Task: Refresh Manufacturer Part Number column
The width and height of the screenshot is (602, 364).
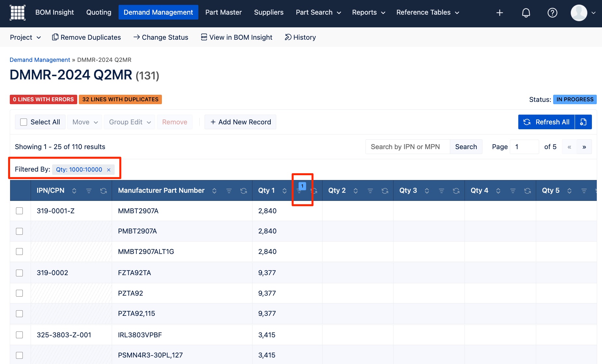Action: point(244,191)
